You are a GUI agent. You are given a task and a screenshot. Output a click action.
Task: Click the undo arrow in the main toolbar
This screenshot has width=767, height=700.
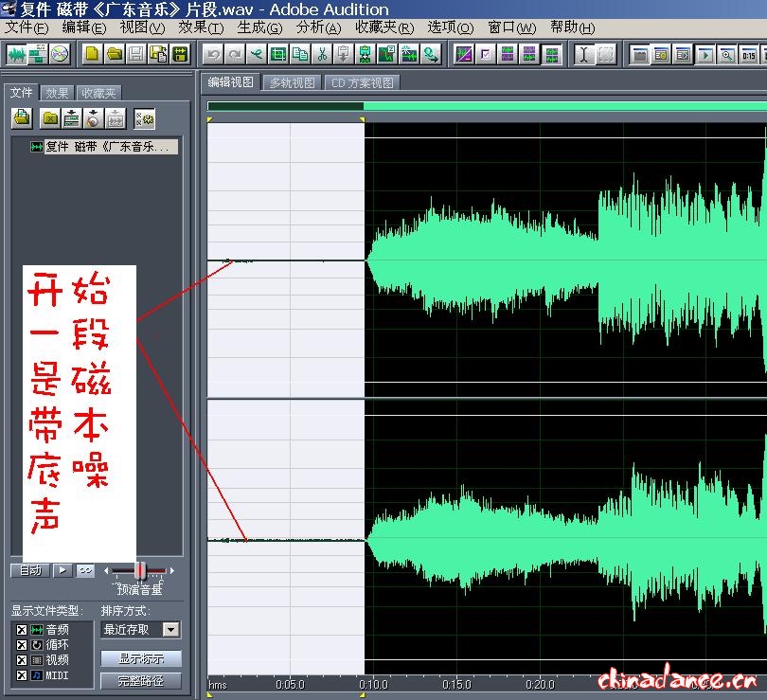click(x=213, y=54)
